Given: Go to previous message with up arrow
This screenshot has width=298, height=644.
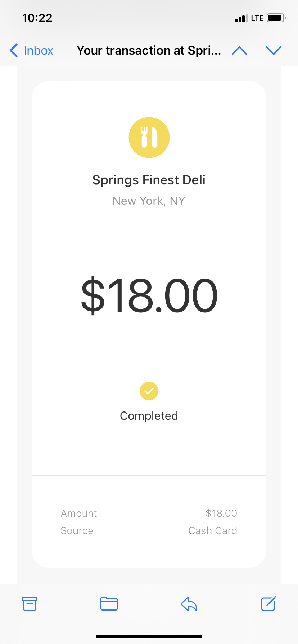Looking at the screenshot, I should tap(239, 51).
